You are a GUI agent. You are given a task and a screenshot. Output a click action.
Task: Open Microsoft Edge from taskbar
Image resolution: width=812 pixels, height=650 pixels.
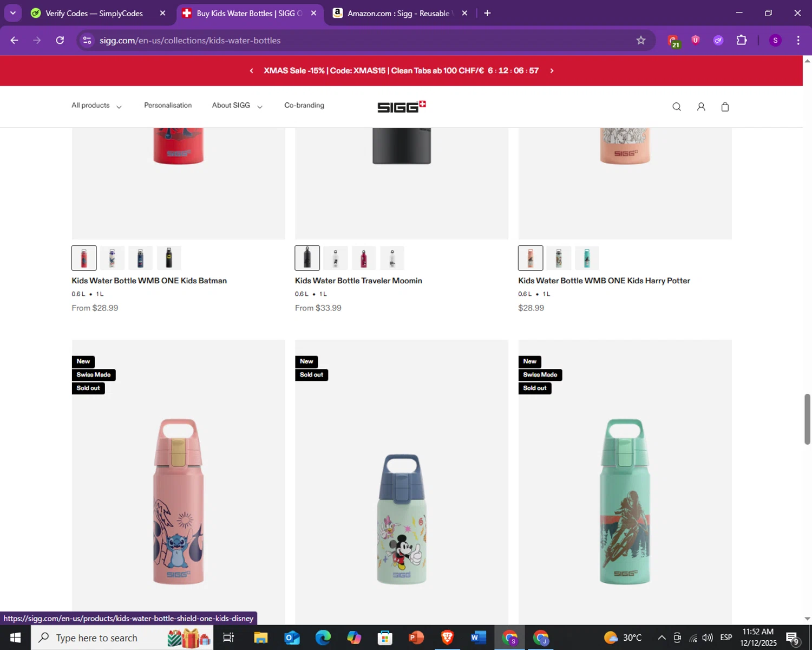click(323, 638)
